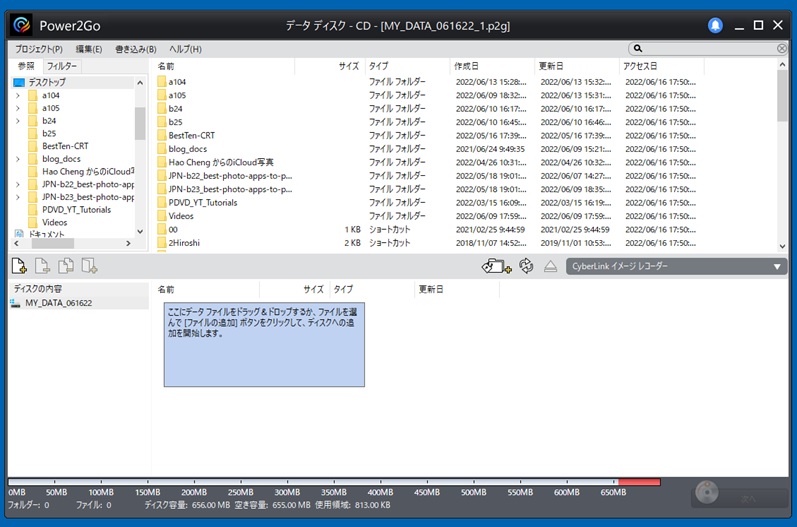Click the folder tree vertical scrollbar thumb

[x=140, y=123]
